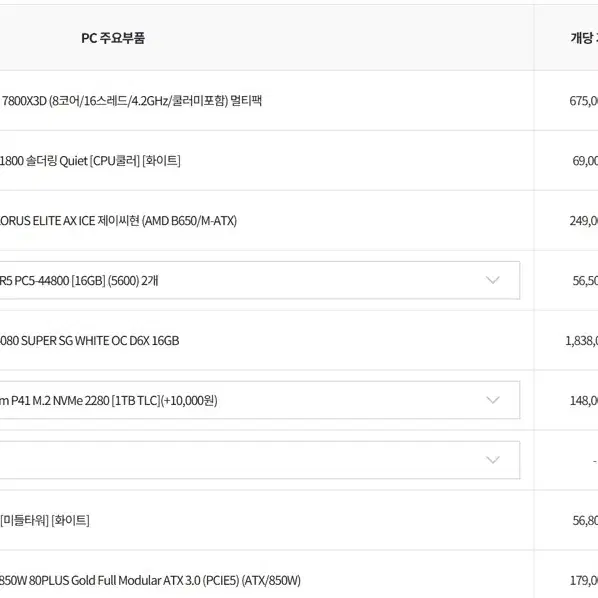Click the 179,0 price of the 850W power supply
Viewport: 598px width, 598px height.
point(584,580)
